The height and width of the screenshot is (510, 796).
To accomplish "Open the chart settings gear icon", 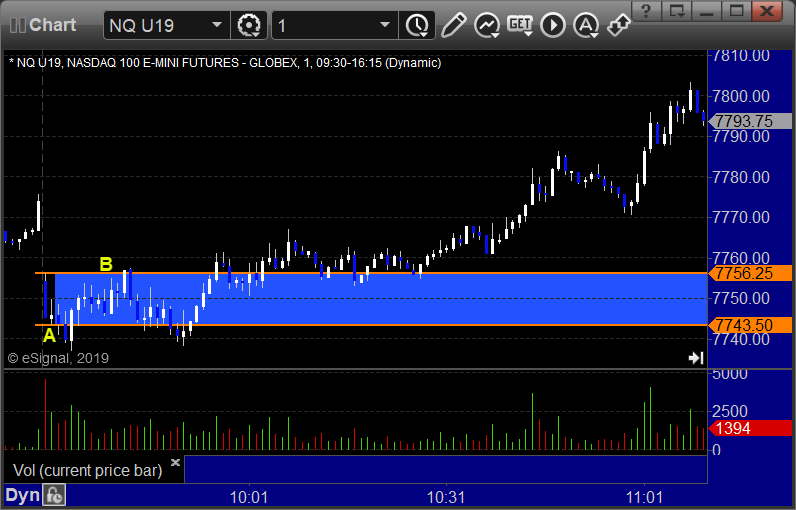I will point(249,25).
